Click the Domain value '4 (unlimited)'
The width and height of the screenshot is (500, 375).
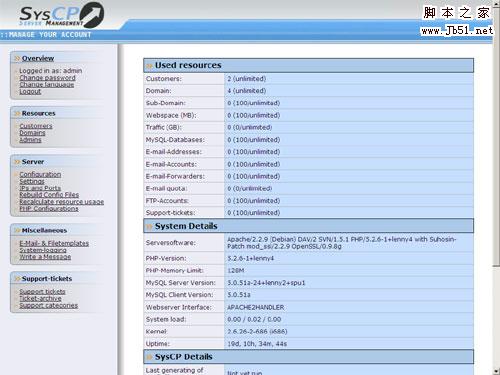[x=247, y=91]
